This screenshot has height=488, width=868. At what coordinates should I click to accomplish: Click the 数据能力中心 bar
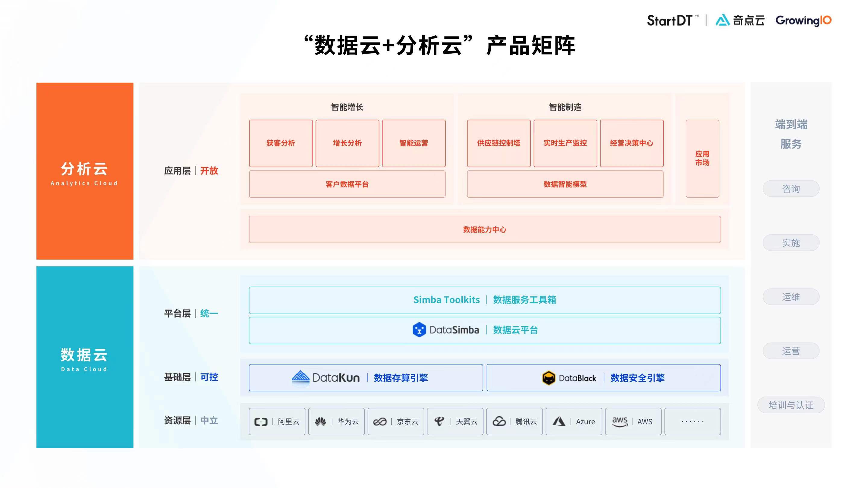point(485,229)
